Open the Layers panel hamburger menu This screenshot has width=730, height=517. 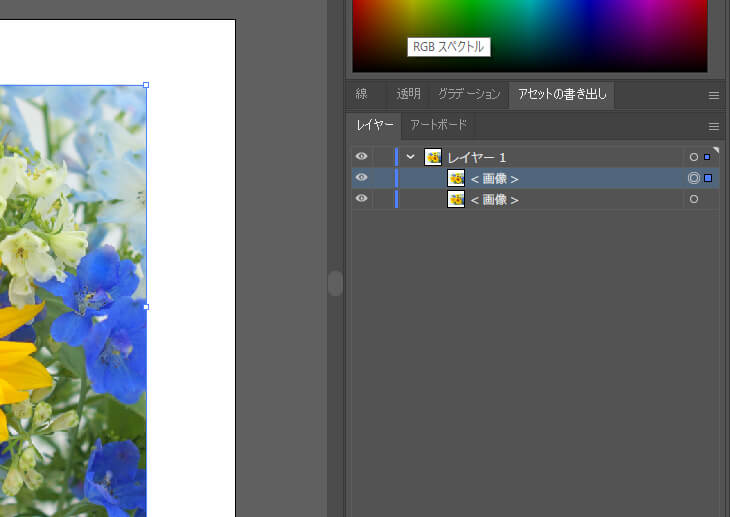tap(714, 126)
